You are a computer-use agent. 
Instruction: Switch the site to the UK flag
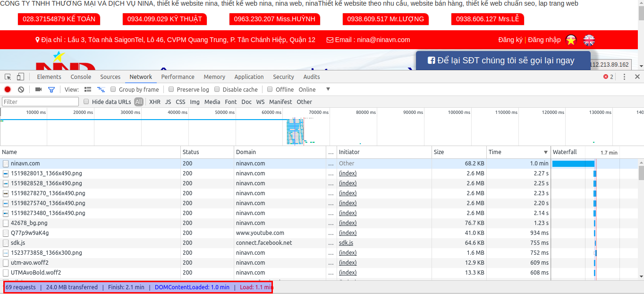pos(589,40)
